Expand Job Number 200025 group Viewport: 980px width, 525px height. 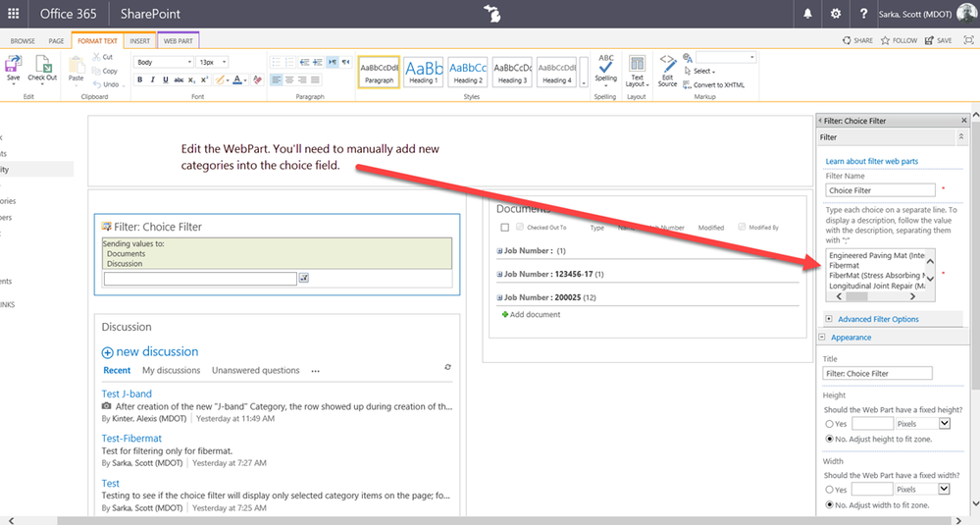pos(499,298)
